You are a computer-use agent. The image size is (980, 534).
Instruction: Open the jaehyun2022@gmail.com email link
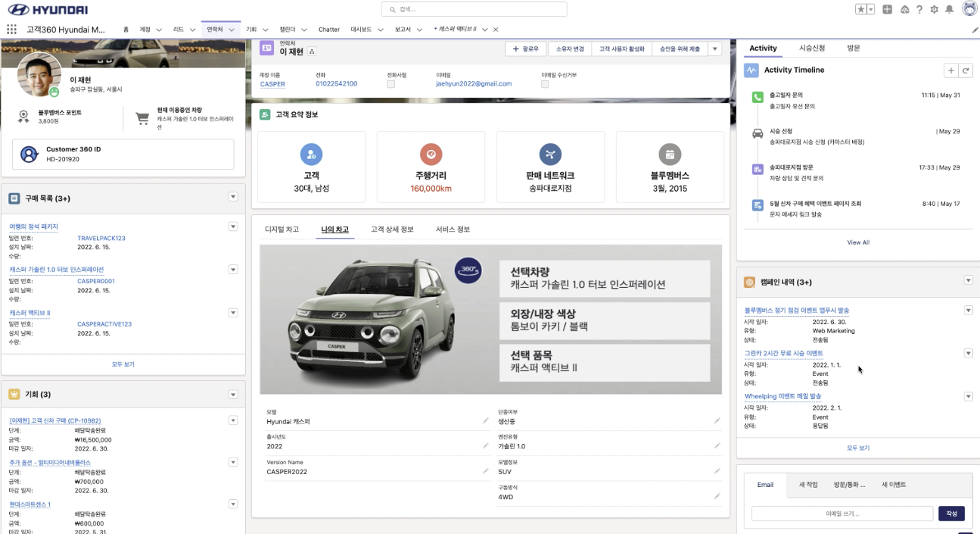coord(474,84)
